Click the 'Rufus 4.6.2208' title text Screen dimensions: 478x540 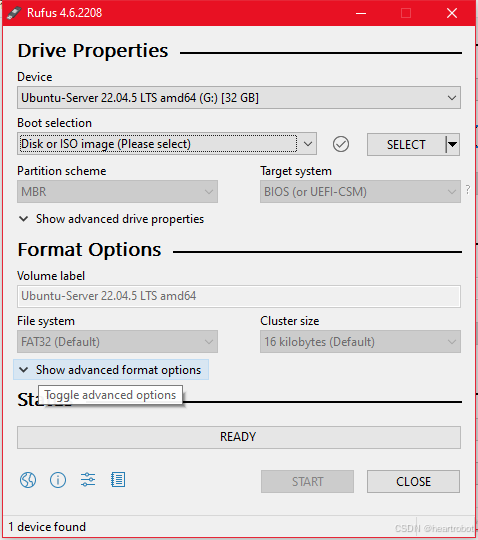point(65,13)
